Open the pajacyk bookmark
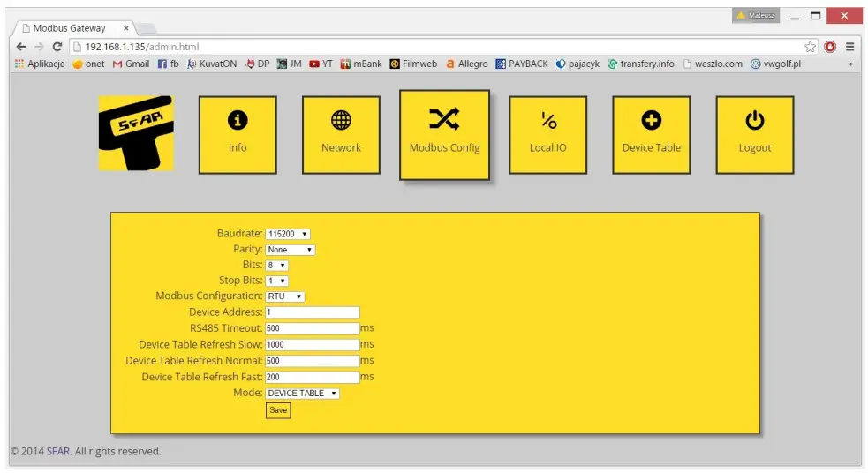Image resolution: width=868 pixels, height=473 pixels. pos(577,64)
